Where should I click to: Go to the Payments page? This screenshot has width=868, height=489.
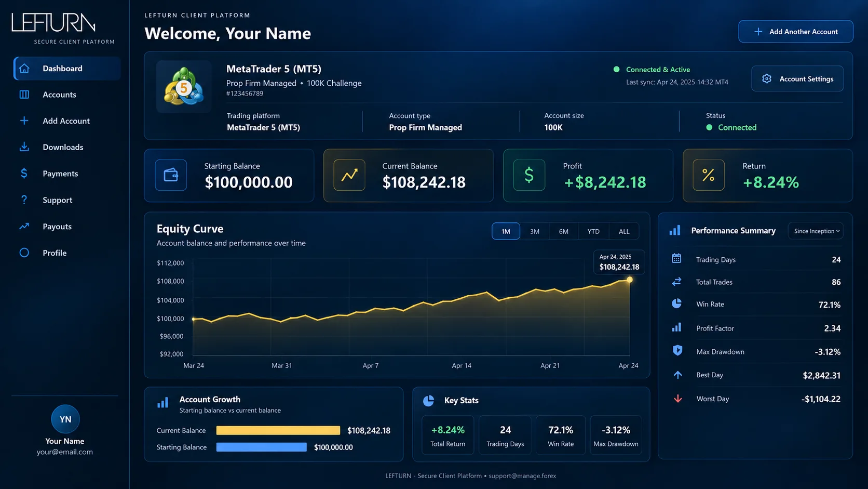(67, 174)
